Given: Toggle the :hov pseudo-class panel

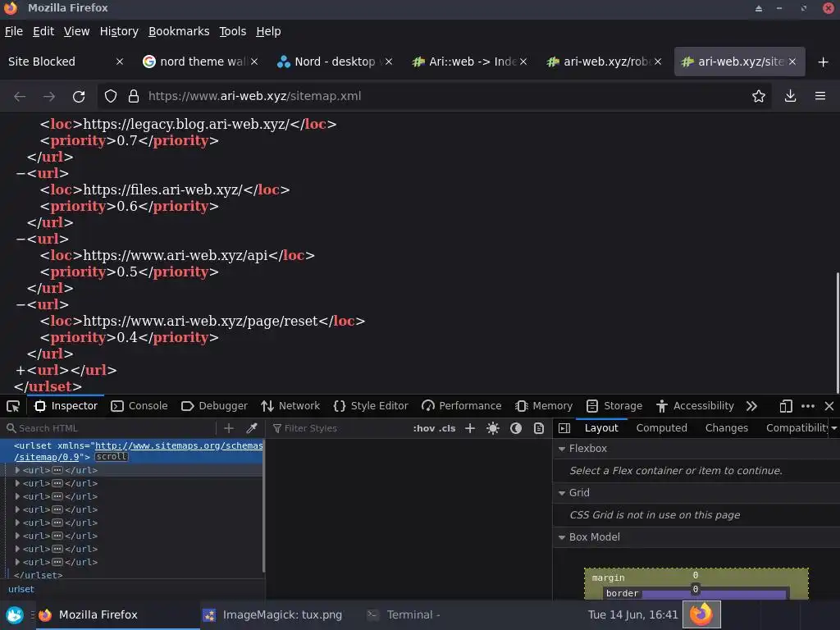Looking at the screenshot, I should 424,428.
